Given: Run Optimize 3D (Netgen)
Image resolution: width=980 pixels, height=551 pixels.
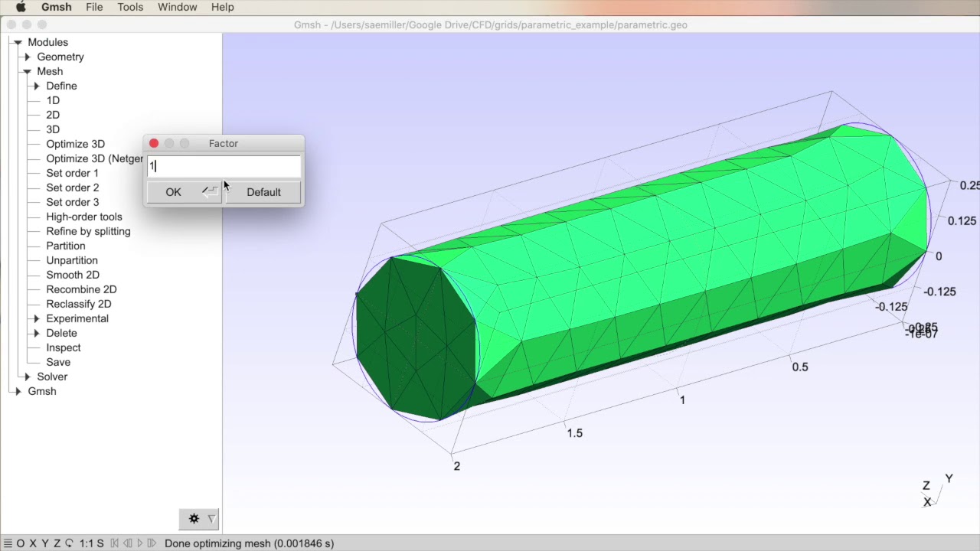Looking at the screenshot, I should [x=94, y=158].
